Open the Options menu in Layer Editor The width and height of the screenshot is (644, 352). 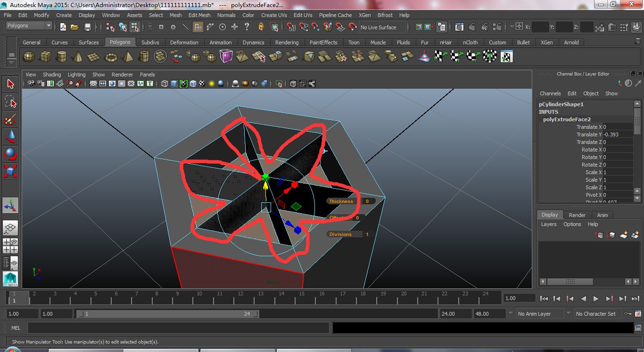[572, 224]
